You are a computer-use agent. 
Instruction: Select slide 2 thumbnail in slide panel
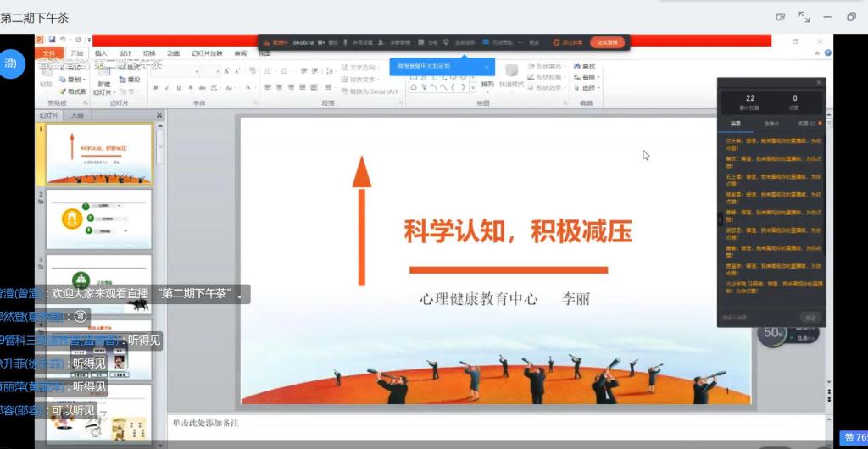point(99,219)
